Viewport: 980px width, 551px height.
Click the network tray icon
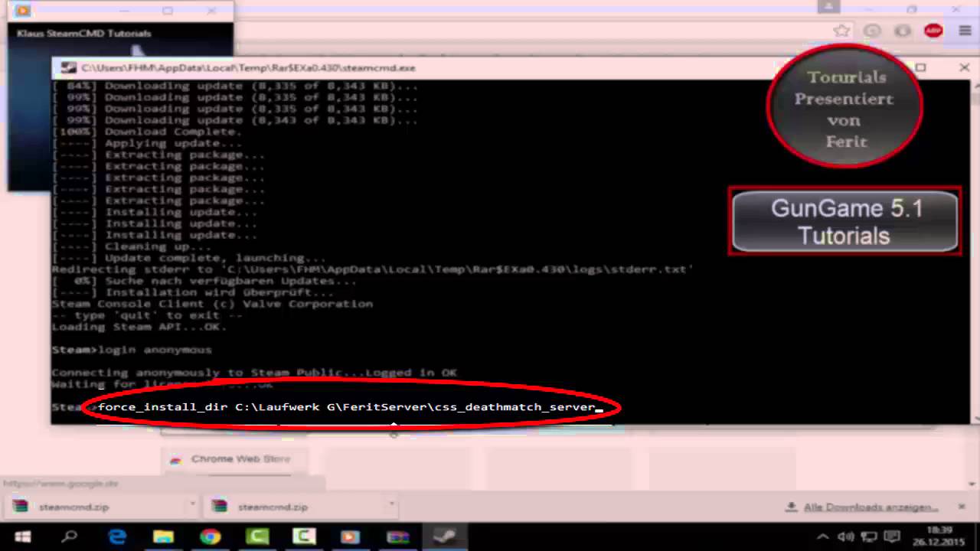coord(869,536)
